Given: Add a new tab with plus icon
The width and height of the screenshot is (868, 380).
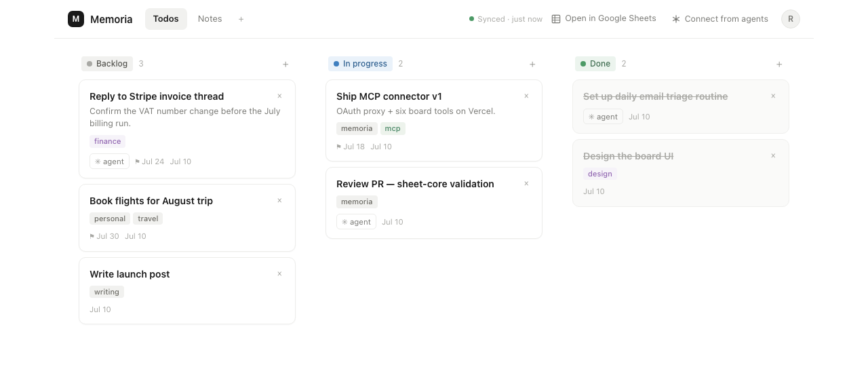Looking at the screenshot, I should click(x=241, y=19).
